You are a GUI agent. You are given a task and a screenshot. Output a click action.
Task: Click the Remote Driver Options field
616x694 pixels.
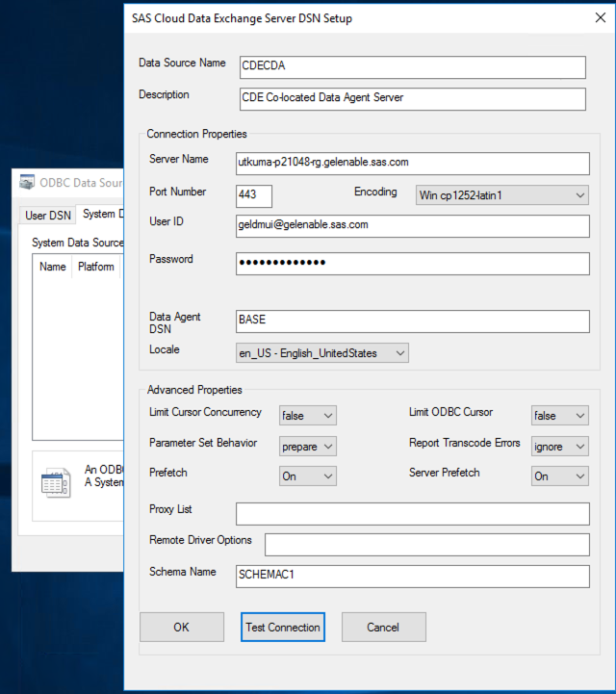[427, 545]
